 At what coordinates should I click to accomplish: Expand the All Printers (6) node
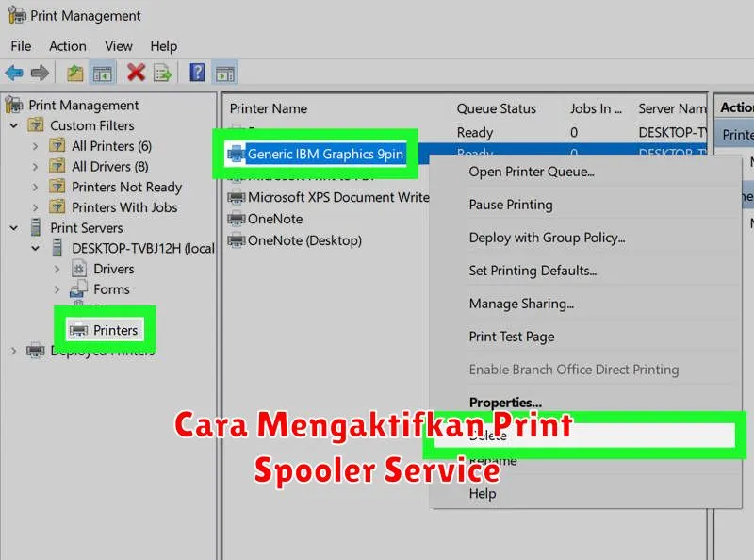tap(35, 146)
